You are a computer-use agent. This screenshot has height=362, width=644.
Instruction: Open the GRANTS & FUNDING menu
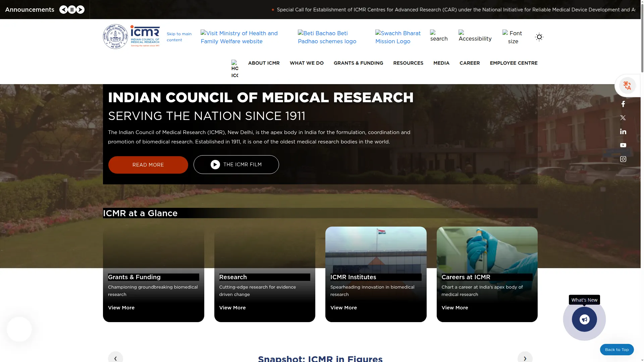point(358,63)
